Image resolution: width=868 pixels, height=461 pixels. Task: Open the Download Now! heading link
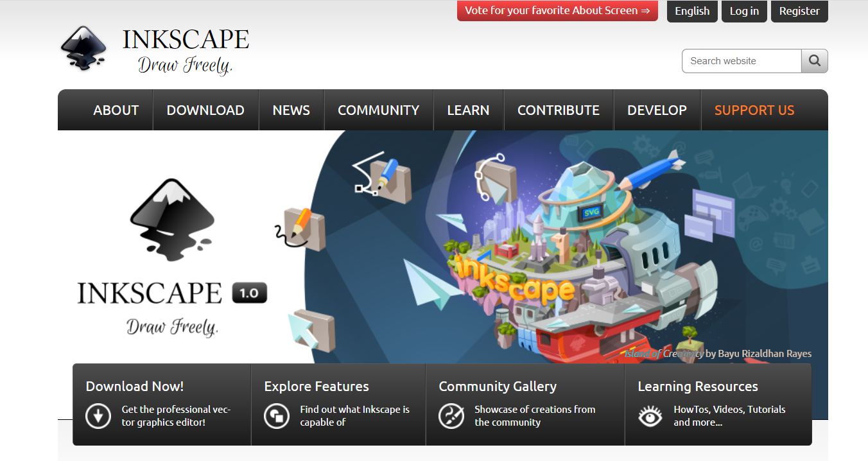(x=135, y=387)
